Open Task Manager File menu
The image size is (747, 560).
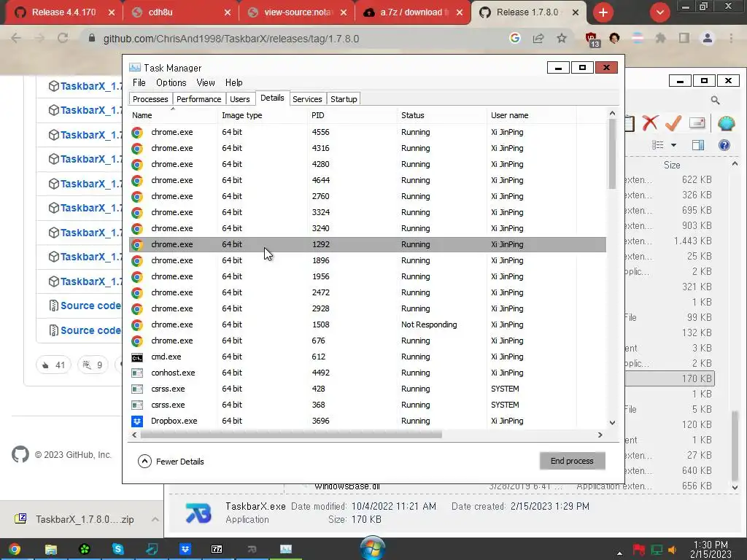click(139, 83)
